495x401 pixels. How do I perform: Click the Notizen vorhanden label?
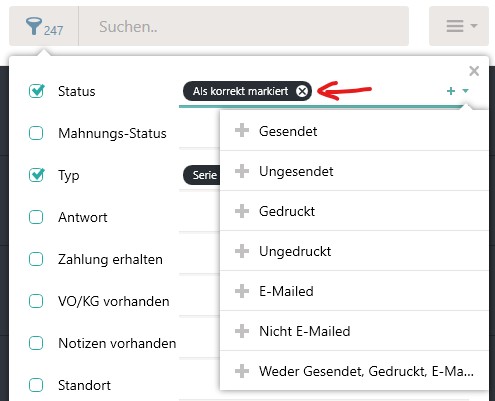(x=117, y=343)
